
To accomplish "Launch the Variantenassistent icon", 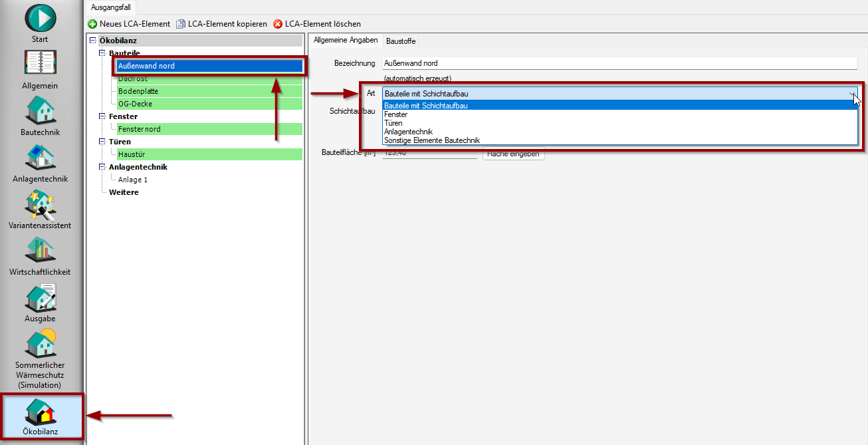I will [x=41, y=204].
